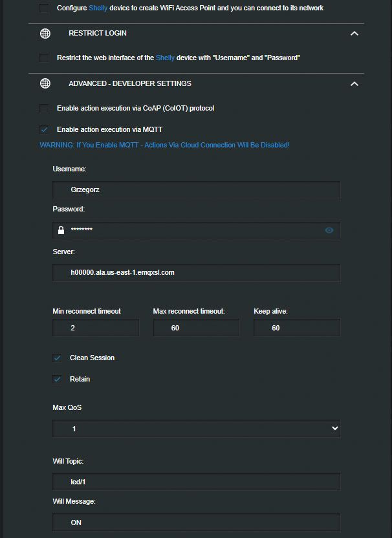Uncheck the Retain checkbox
The height and width of the screenshot is (538, 392).
coord(57,379)
